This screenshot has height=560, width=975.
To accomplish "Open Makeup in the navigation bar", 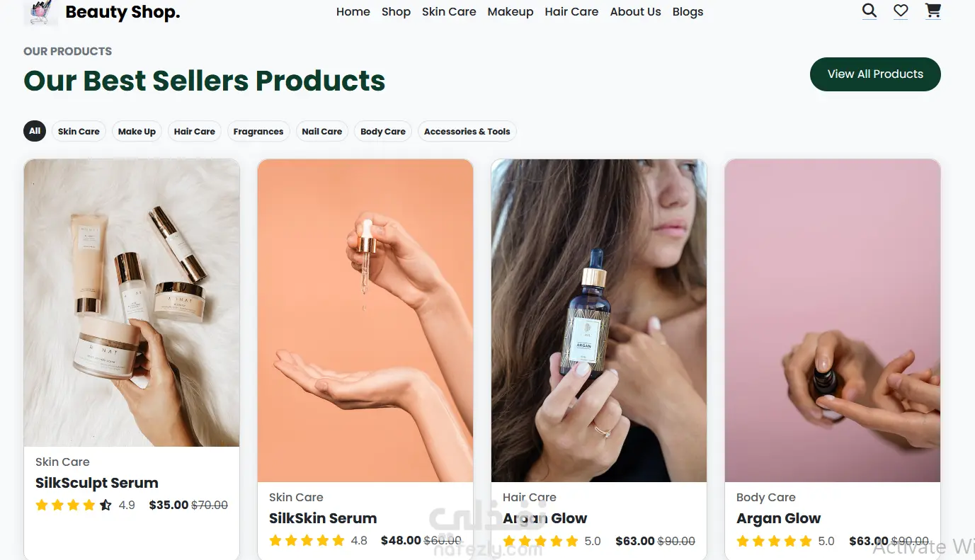I will point(511,11).
